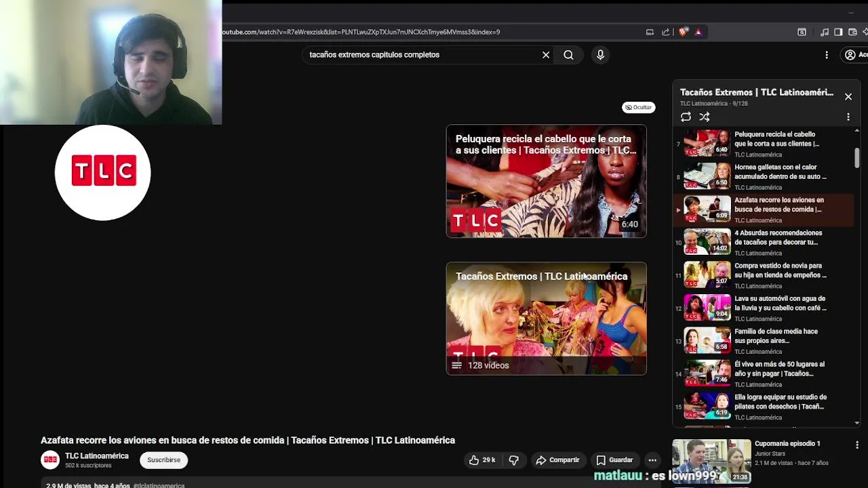The height and width of the screenshot is (488, 868).
Task: Play 'Compra vestido de novia para su hija'
Action: click(763, 275)
